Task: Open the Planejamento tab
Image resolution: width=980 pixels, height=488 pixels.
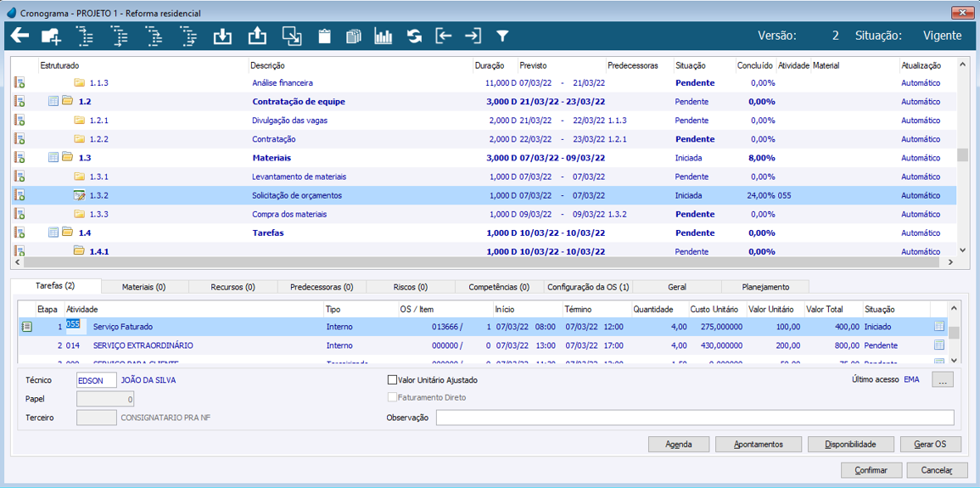Action: (x=764, y=287)
